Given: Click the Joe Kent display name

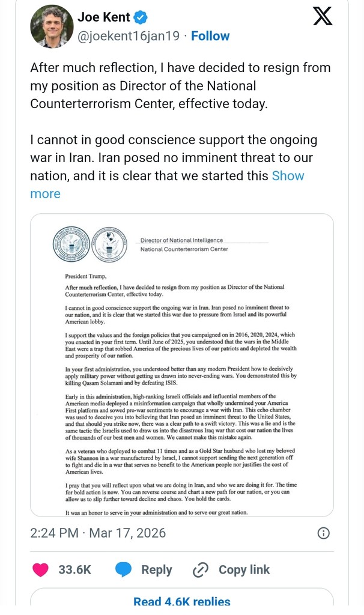Looking at the screenshot, I should 104,17.
